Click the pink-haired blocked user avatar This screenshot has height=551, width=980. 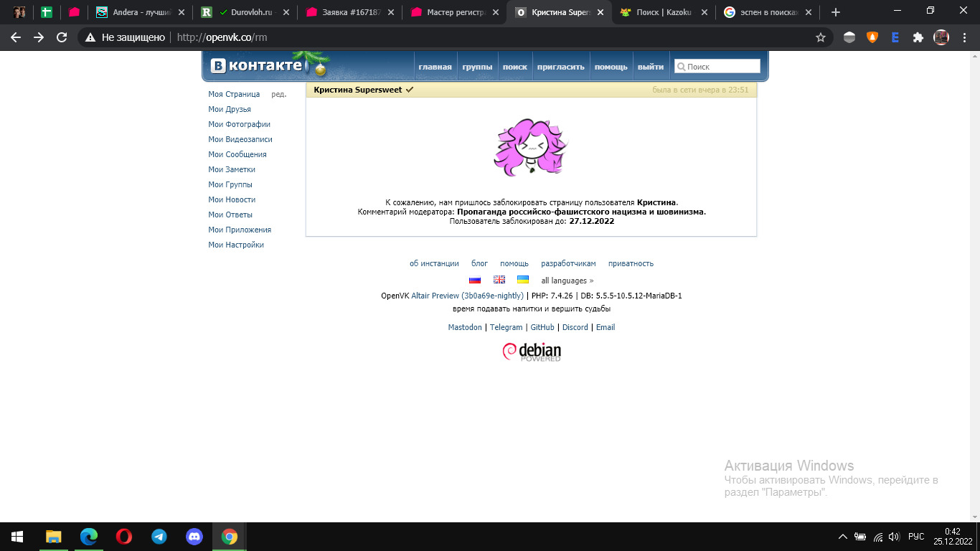[x=531, y=148]
